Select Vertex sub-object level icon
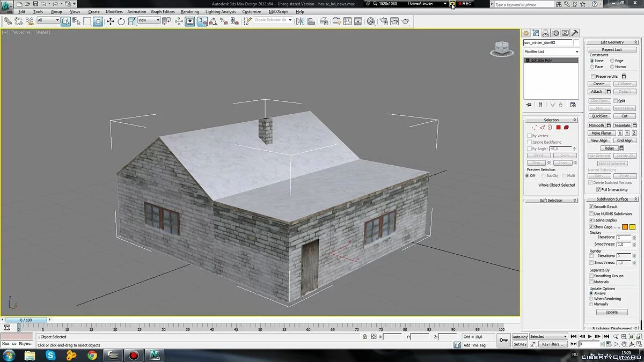Viewport: 644px width, 362px height. click(x=534, y=128)
